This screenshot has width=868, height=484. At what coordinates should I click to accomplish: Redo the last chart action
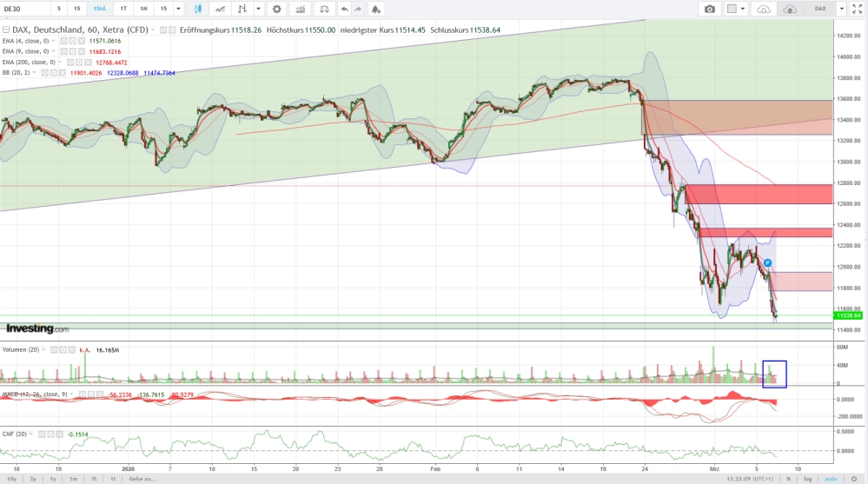[x=358, y=9]
